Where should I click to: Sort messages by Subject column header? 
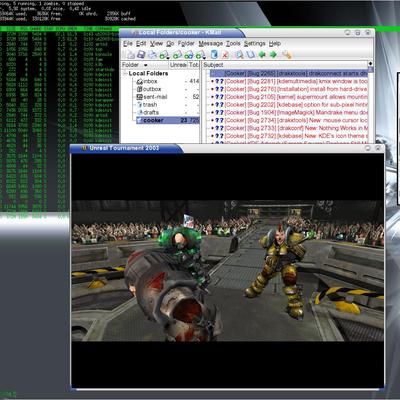(285, 65)
